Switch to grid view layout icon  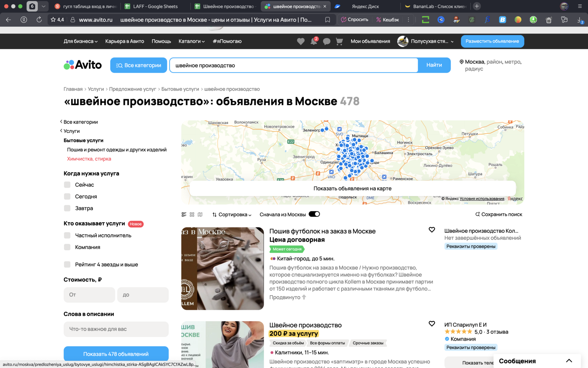click(192, 214)
